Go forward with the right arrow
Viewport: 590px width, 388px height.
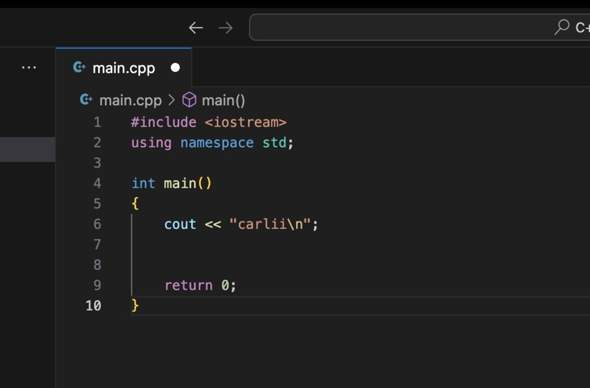[x=225, y=27]
